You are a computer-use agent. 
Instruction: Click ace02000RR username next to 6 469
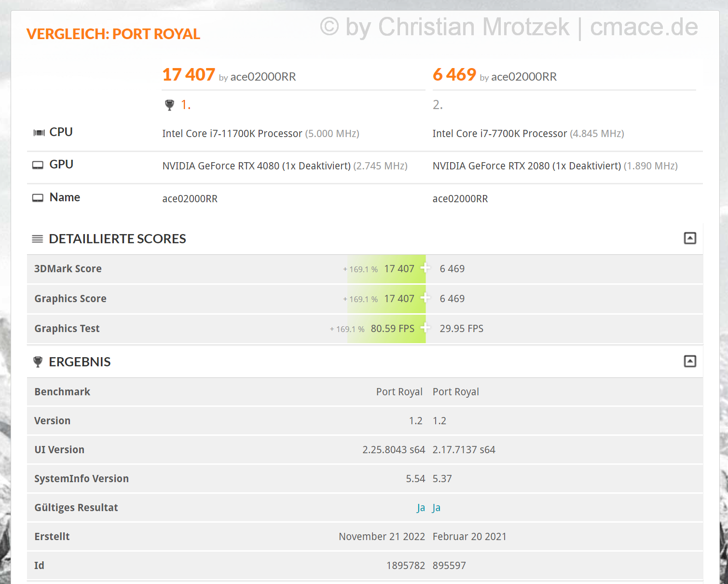pos(524,77)
